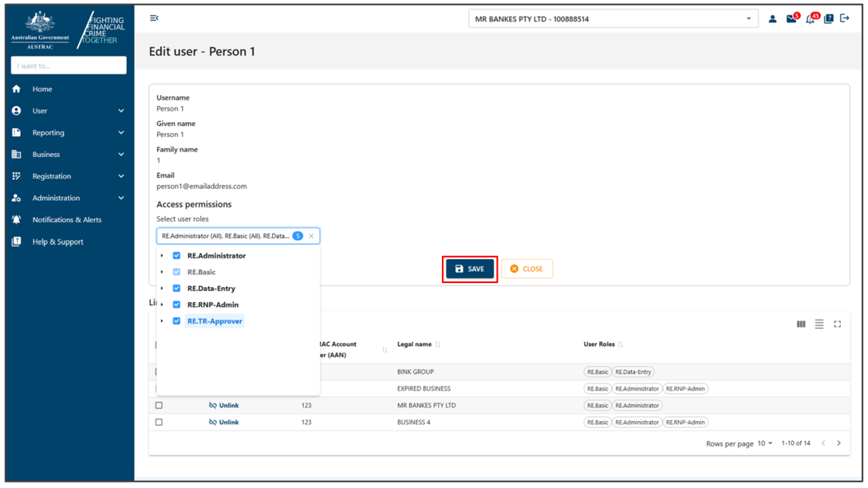
Task: Click the I want to search field
Action: [68, 65]
